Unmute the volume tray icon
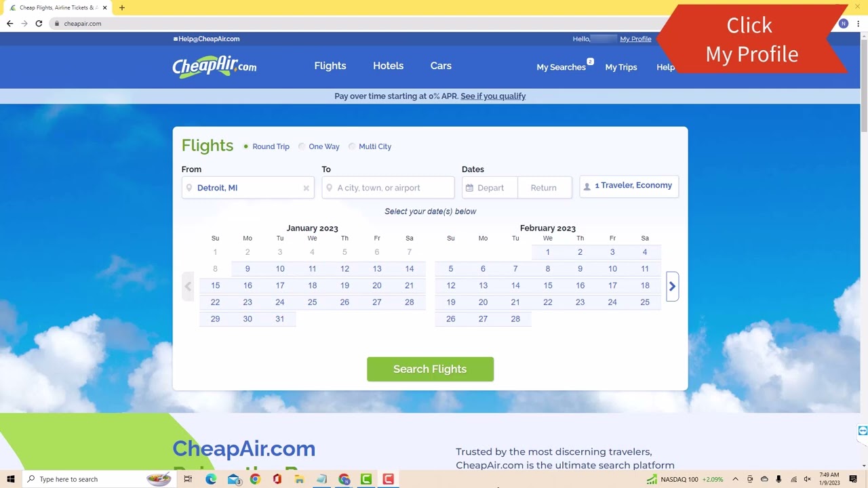The width and height of the screenshot is (868, 488). click(807, 479)
